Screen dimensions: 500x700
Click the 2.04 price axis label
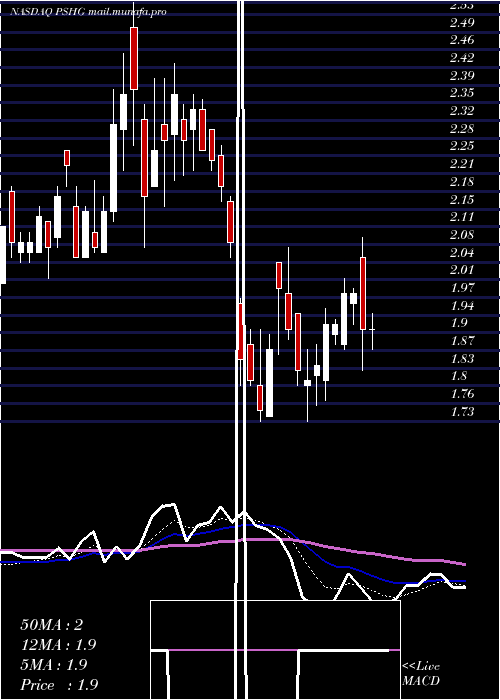click(x=462, y=252)
